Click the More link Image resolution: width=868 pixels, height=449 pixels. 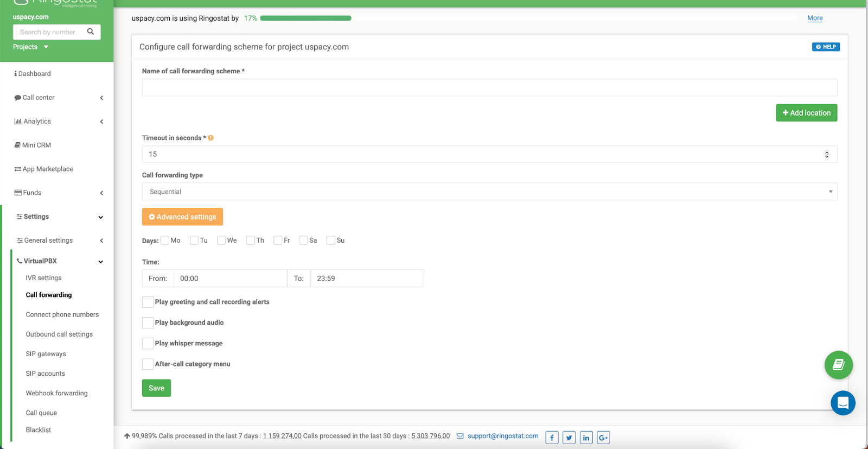pos(815,18)
